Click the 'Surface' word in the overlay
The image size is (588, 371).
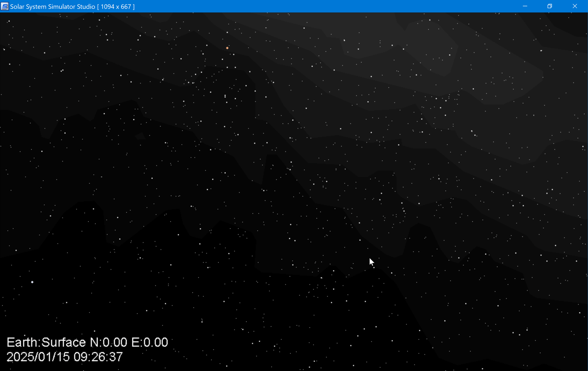(64, 342)
